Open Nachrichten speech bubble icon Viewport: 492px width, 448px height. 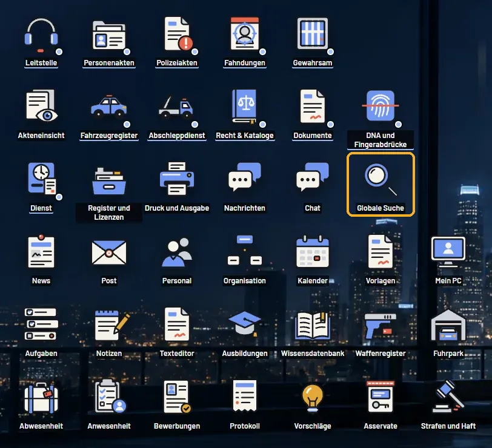click(x=245, y=177)
